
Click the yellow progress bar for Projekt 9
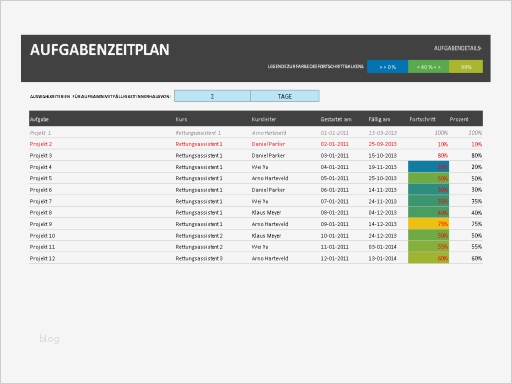(x=428, y=224)
